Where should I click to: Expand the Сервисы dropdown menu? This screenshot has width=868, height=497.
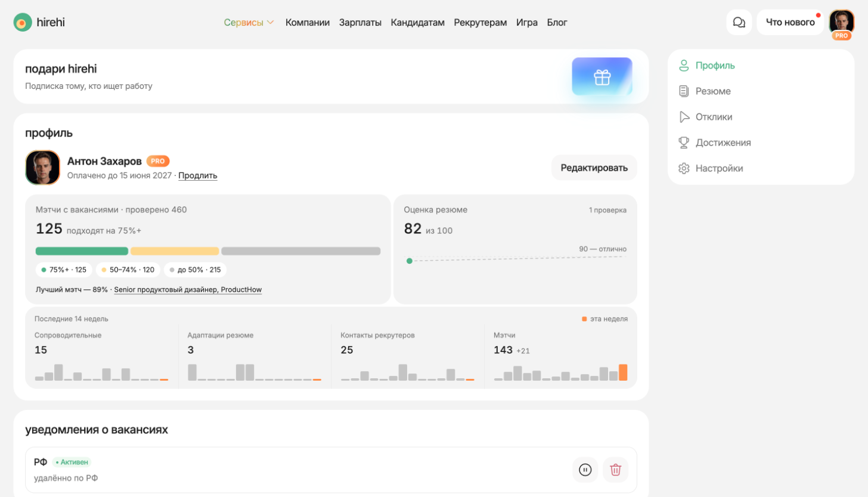249,23
